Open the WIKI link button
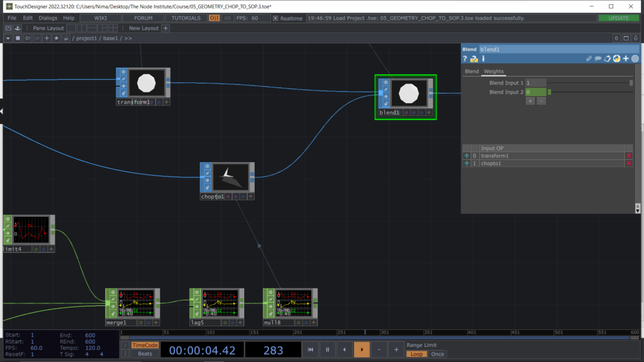 click(x=101, y=18)
